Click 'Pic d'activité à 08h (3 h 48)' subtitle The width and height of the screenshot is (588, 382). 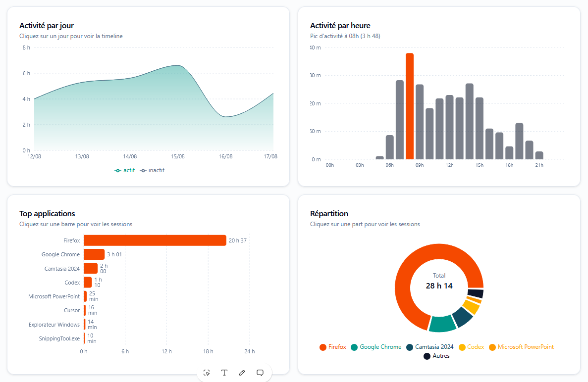pyautogui.click(x=345, y=36)
